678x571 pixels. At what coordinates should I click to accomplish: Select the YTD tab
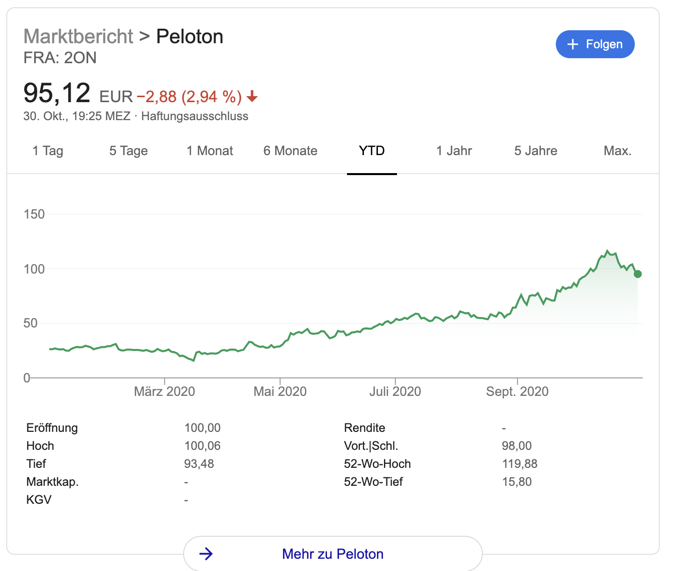372,151
